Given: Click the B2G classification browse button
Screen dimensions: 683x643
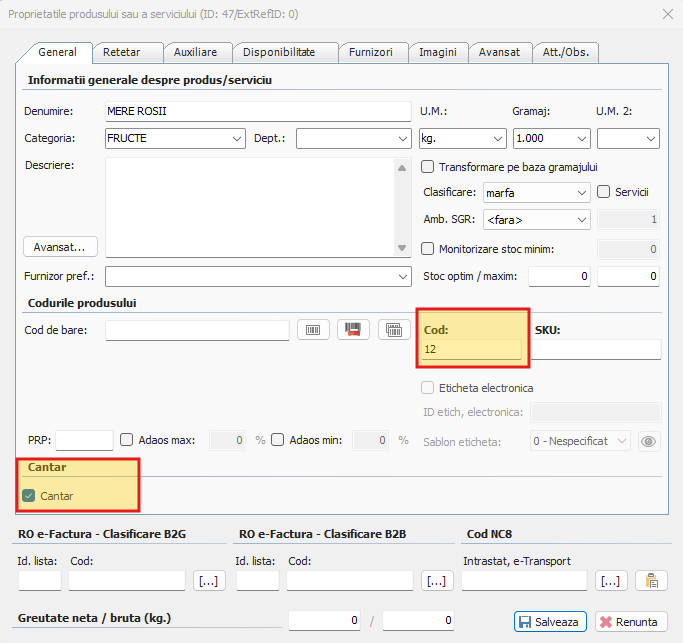Looking at the screenshot, I should pyautogui.click(x=209, y=581).
